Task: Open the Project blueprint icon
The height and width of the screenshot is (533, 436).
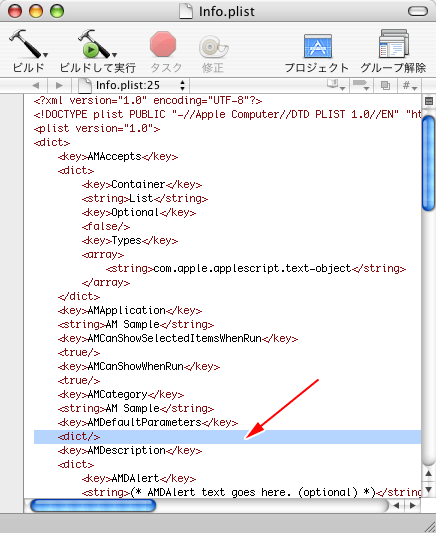Action: coord(317,46)
